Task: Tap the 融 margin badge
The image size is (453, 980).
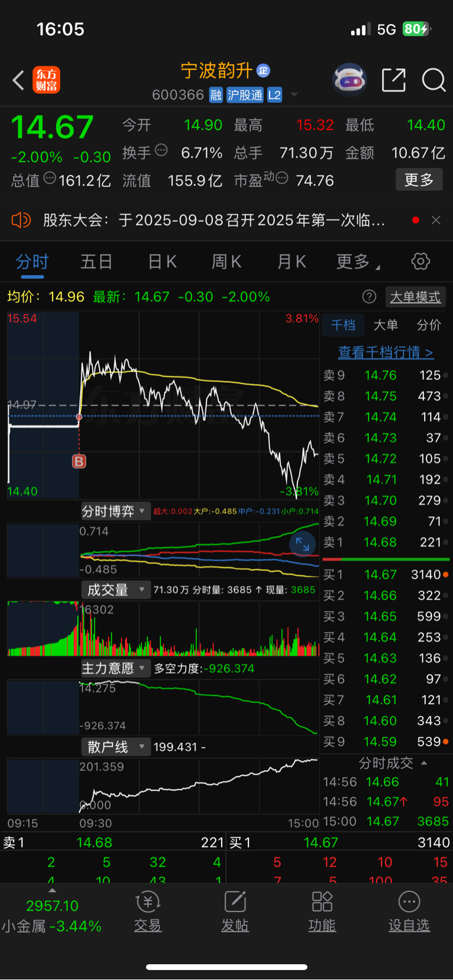Action: point(216,95)
